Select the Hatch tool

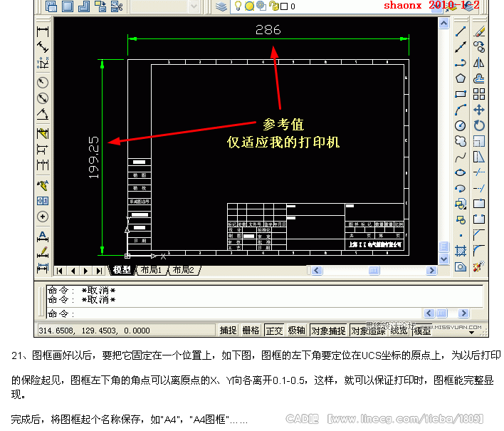point(461,251)
